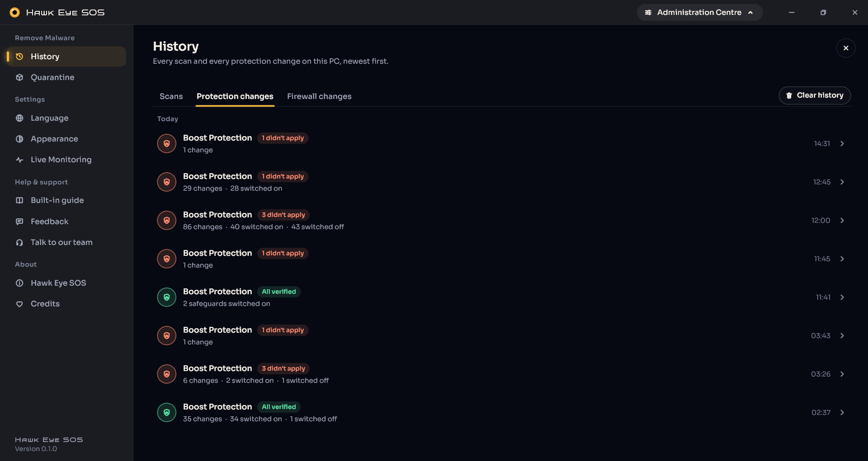Switch to the Firewall changes tab
Image resolution: width=868 pixels, height=461 pixels.
coord(319,96)
